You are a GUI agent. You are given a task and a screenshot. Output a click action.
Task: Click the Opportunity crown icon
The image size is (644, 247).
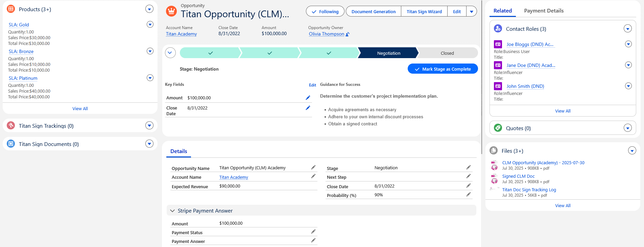[171, 11]
